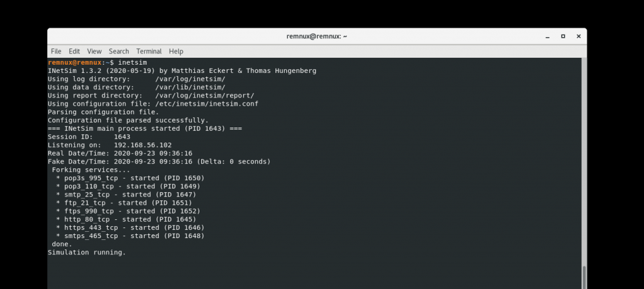Open the Help menu
The image size is (644, 289).
tap(176, 52)
